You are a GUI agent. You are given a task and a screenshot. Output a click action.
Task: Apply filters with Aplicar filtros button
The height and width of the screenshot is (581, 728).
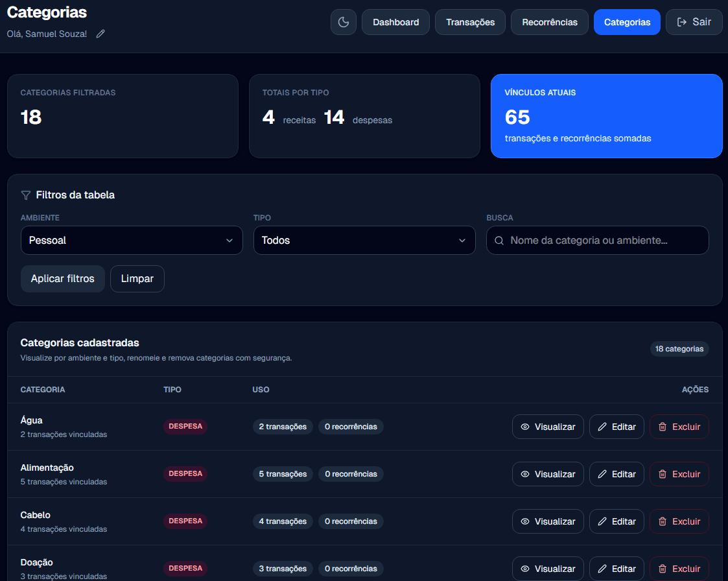[x=63, y=279]
